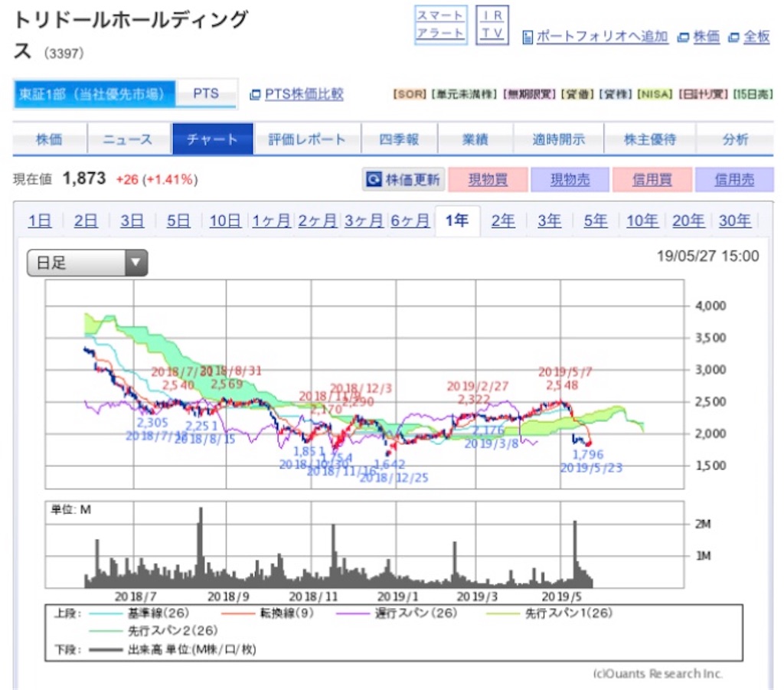Select the 5年 chart period

596,221
